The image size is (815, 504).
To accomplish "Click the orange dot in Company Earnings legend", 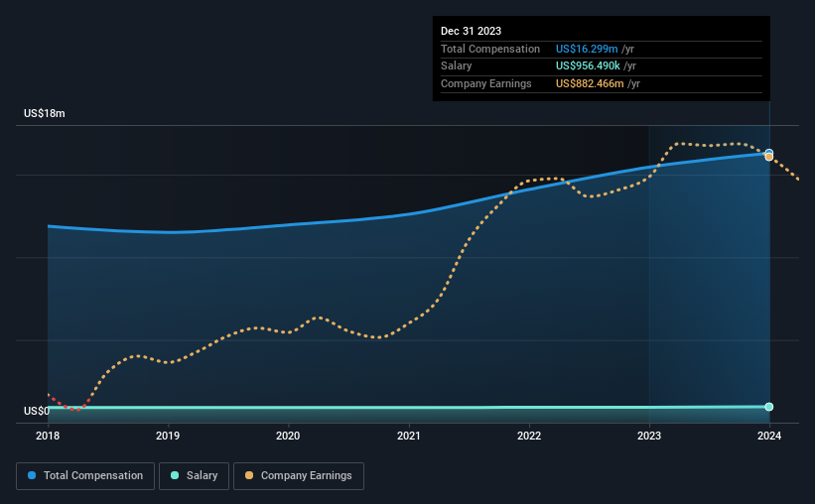I will click(249, 475).
